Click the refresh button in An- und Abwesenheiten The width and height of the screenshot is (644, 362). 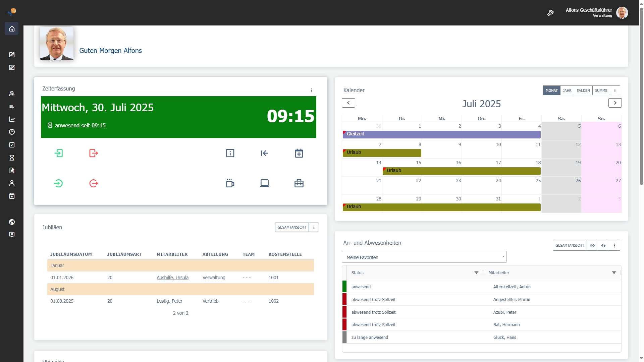[603, 245]
